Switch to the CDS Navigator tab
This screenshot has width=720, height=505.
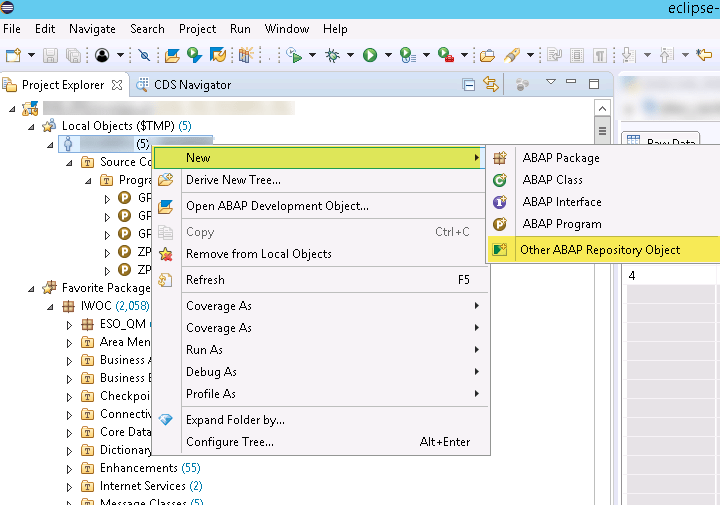pyautogui.click(x=185, y=85)
